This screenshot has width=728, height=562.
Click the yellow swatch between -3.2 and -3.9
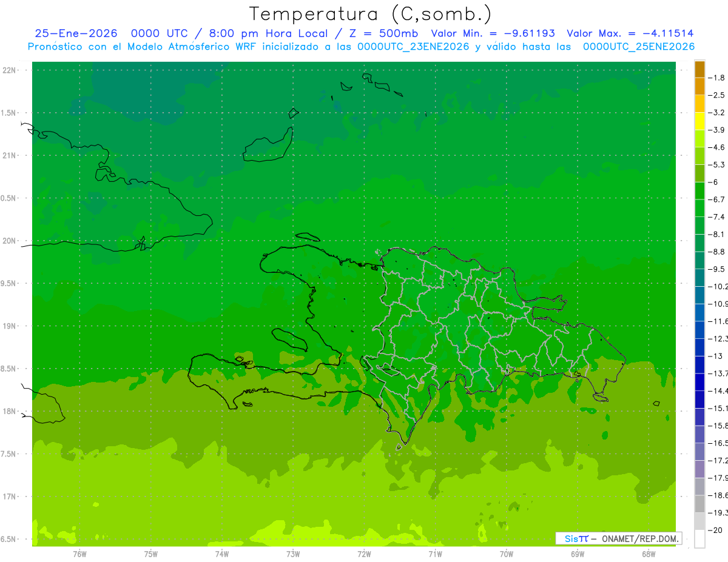[699, 121]
